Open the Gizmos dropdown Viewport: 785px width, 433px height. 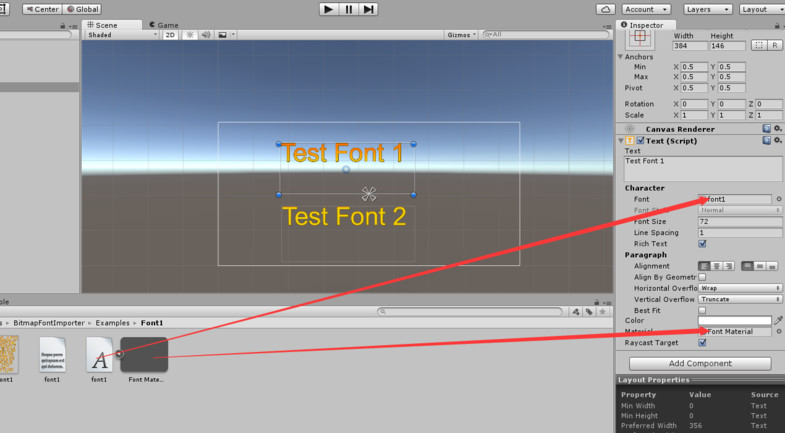462,35
